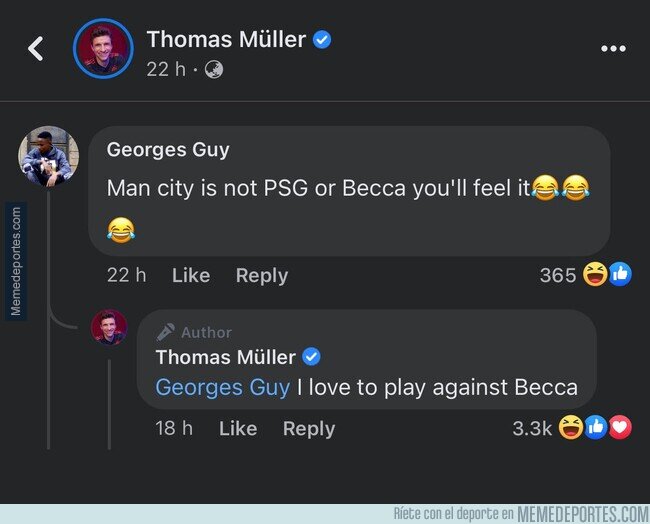The height and width of the screenshot is (524, 650).
Task: Open Thomas Müller name in reply
Action: pos(226,357)
